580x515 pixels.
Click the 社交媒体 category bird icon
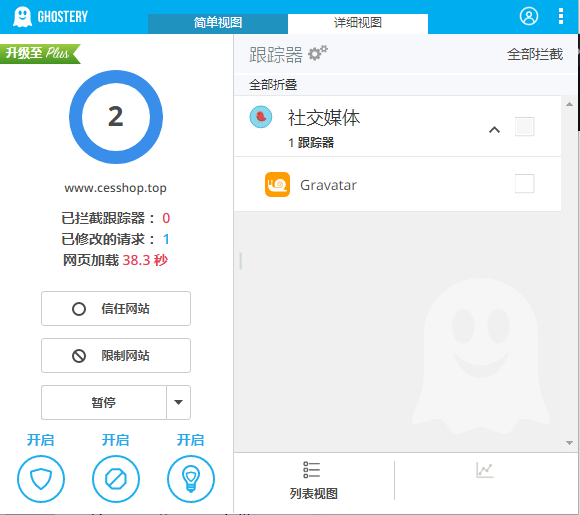(x=261, y=117)
